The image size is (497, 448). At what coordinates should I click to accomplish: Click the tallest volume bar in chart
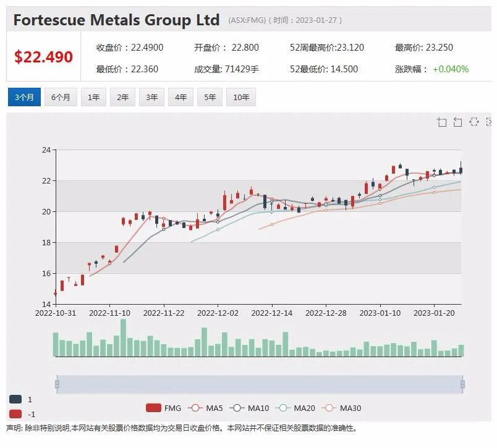click(x=123, y=338)
